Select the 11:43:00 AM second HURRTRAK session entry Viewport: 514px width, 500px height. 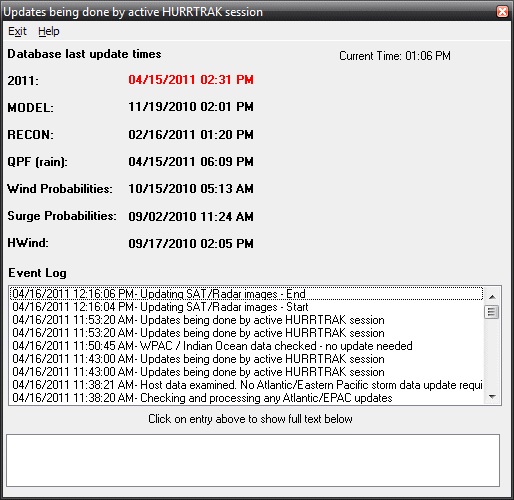[247, 372]
